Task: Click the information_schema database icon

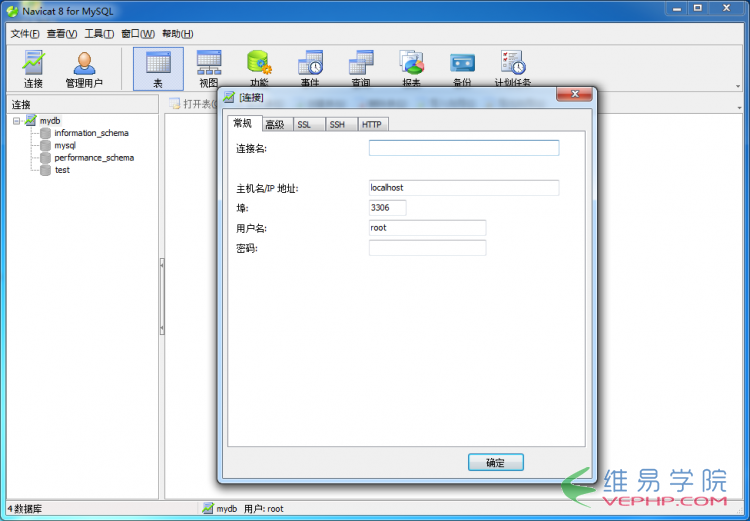Action: [x=45, y=133]
